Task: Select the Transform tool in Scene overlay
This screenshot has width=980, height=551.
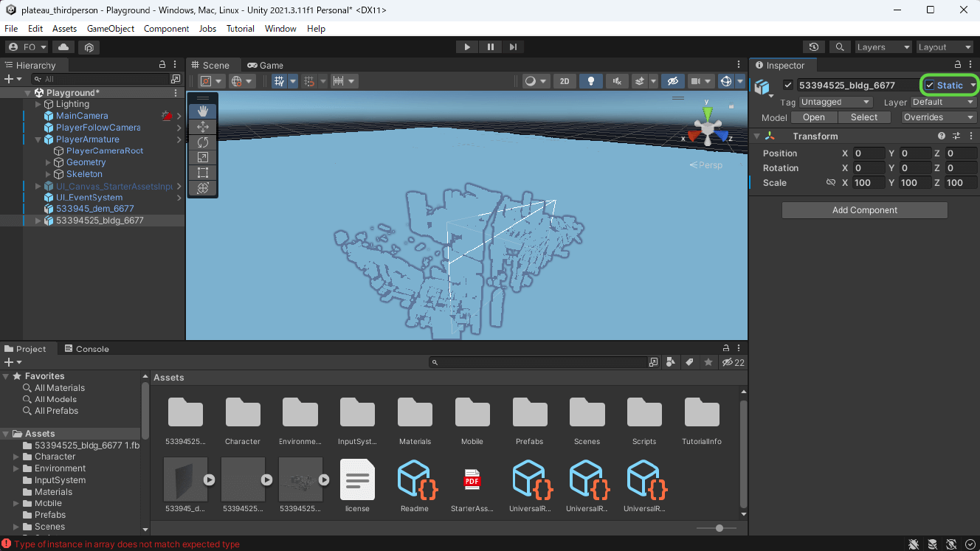Action: (203, 188)
